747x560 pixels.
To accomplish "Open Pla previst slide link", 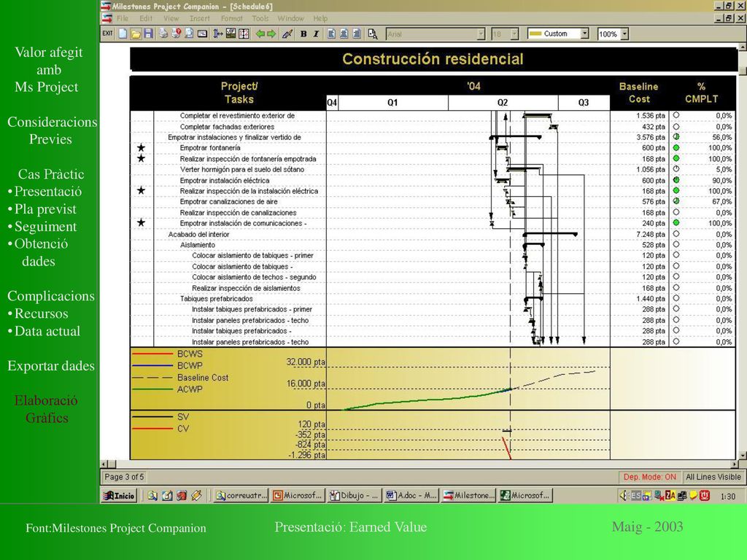I will click(x=45, y=209).
